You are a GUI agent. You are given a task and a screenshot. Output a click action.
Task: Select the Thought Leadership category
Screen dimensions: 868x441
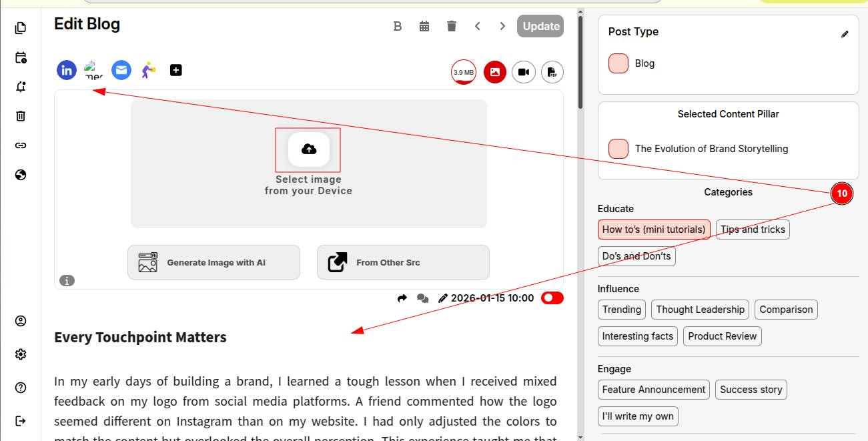[x=700, y=310]
